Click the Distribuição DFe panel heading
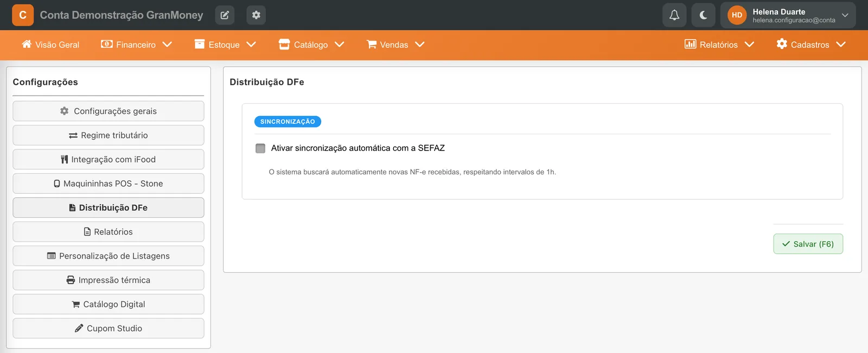Screen dimensions: 868x353 (x=267, y=82)
